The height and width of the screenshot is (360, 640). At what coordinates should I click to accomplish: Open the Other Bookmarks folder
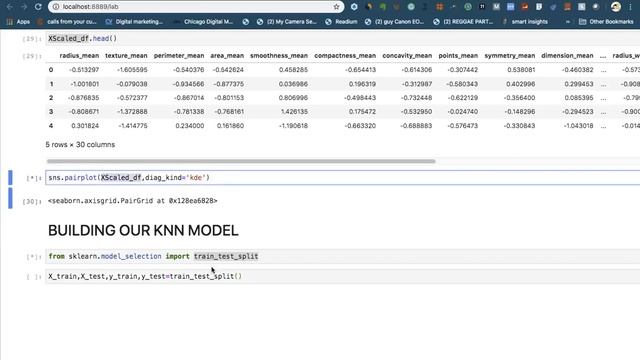[606, 22]
